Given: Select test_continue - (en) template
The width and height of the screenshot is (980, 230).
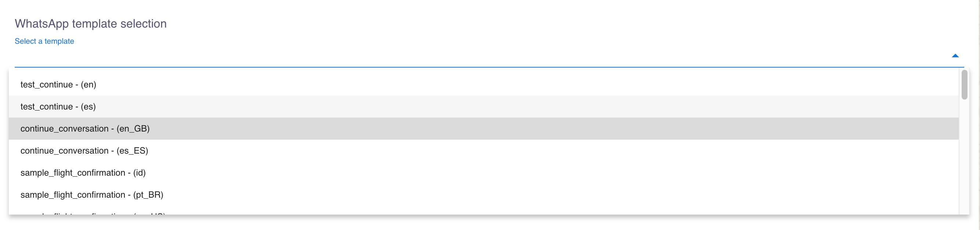Looking at the screenshot, I should pos(58,85).
